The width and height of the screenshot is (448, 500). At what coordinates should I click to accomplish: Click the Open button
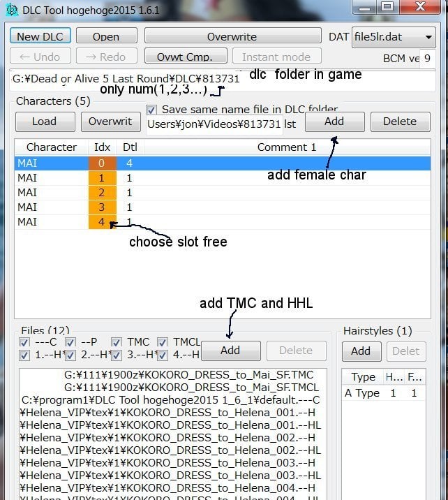click(107, 36)
